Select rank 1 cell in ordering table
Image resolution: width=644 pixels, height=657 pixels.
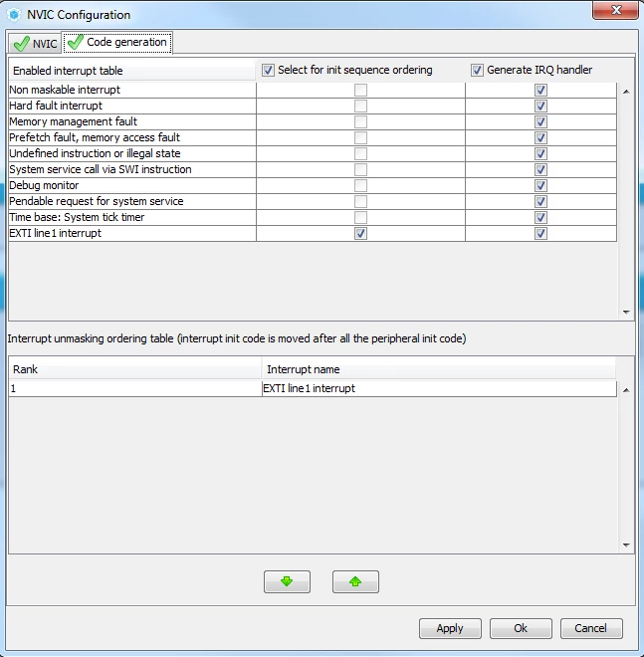click(135, 388)
